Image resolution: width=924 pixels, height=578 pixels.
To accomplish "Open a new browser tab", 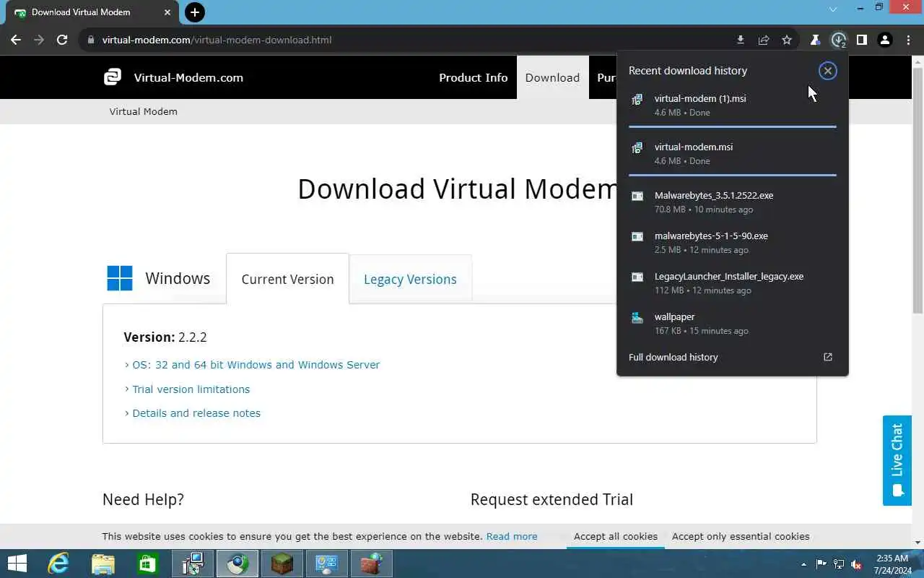I will click(x=194, y=12).
